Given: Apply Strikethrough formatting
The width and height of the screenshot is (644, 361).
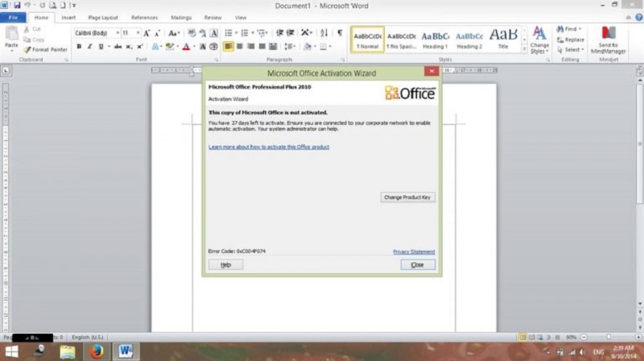Looking at the screenshot, I should 118,47.
